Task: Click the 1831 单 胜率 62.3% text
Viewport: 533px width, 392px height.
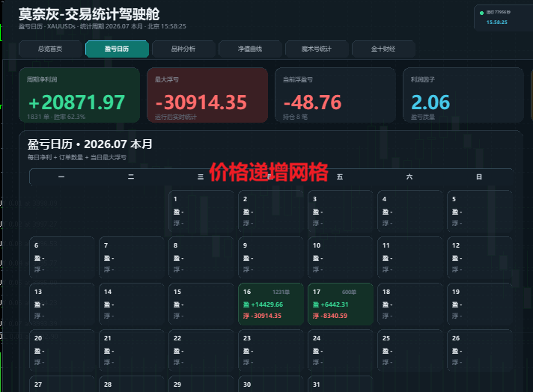Action: 56,117
